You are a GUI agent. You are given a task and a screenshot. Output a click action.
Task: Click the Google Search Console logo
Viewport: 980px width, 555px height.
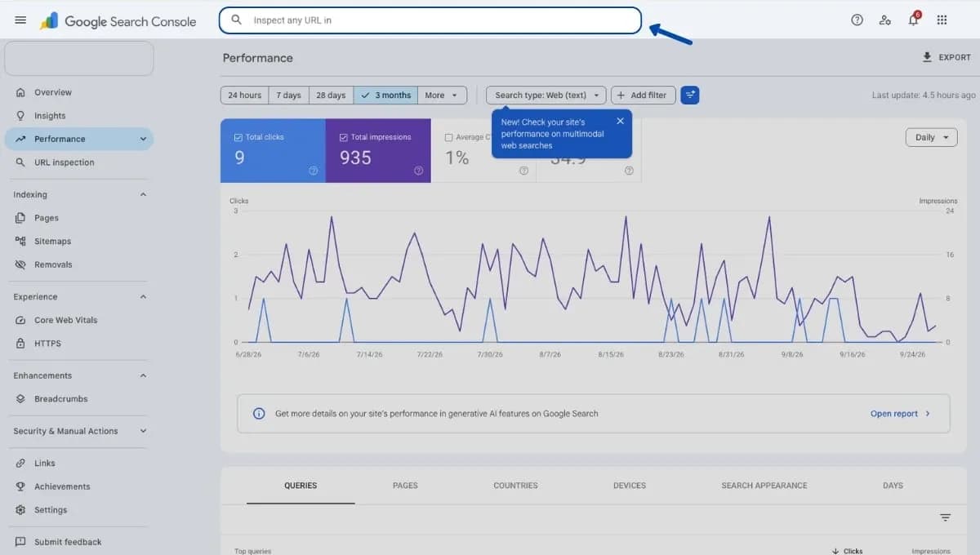point(118,21)
